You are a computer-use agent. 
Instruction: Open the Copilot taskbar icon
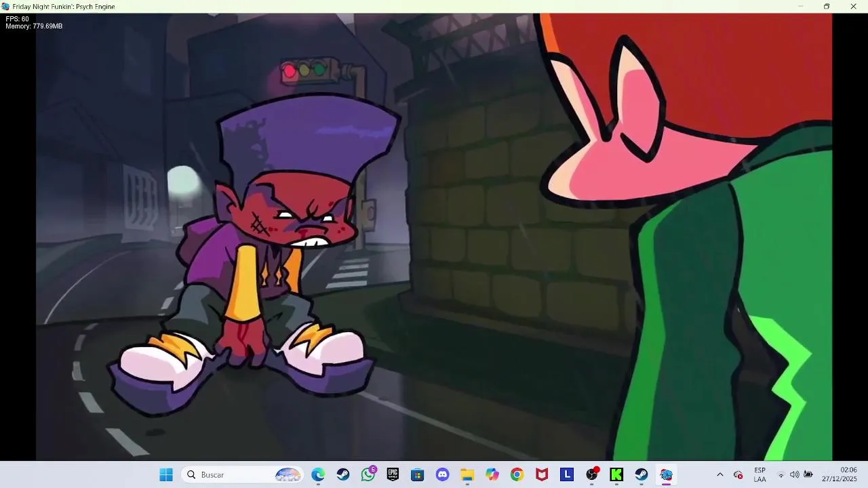[492, 474]
